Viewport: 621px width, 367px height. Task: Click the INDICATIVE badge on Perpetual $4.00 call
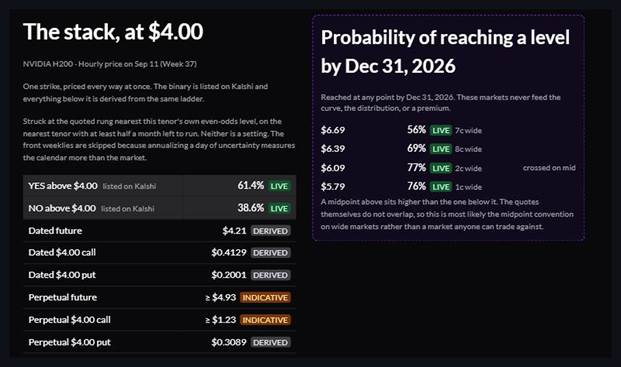[265, 320]
